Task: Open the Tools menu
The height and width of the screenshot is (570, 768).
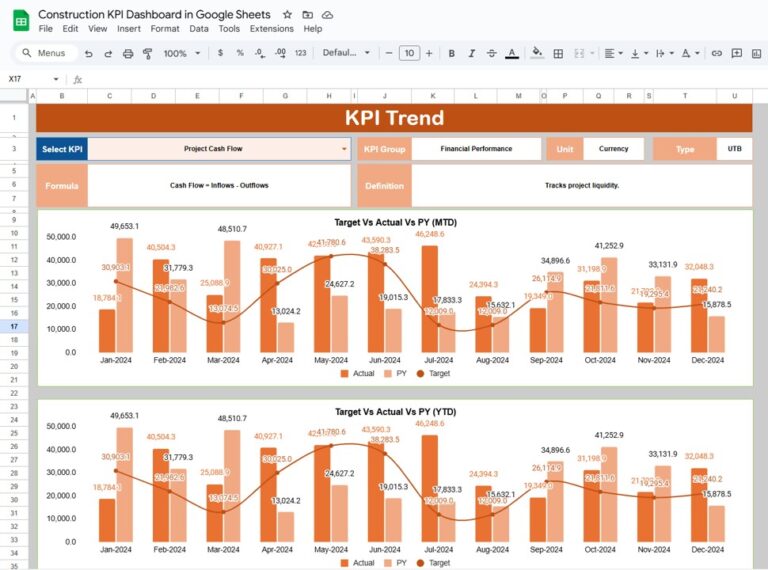Action: point(229,29)
